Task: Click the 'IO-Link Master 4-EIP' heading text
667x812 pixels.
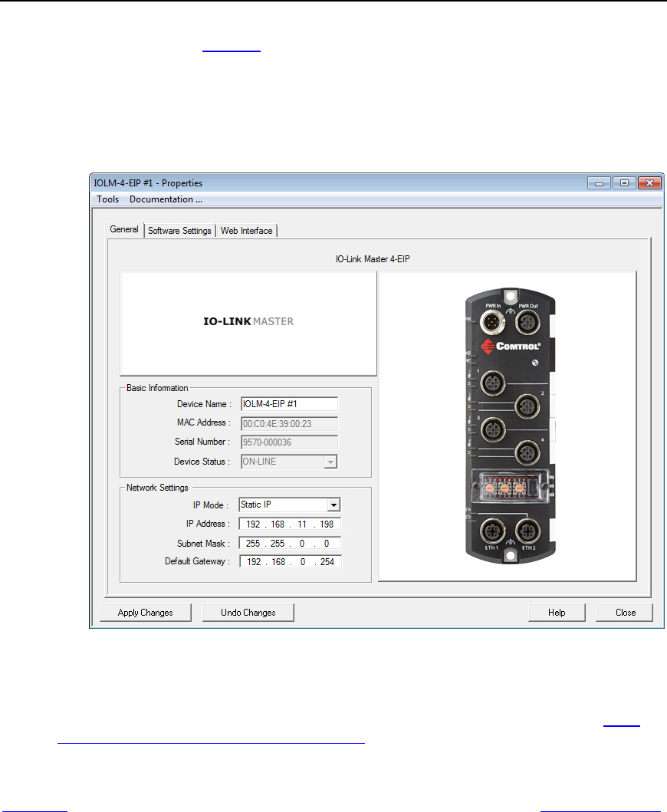Action: point(373,259)
